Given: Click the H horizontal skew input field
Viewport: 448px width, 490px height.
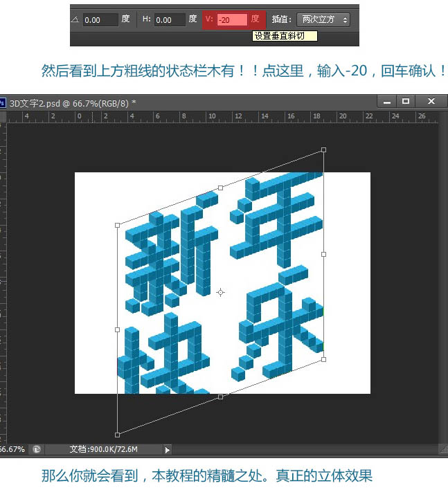Looking at the screenshot, I should point(170,21).
